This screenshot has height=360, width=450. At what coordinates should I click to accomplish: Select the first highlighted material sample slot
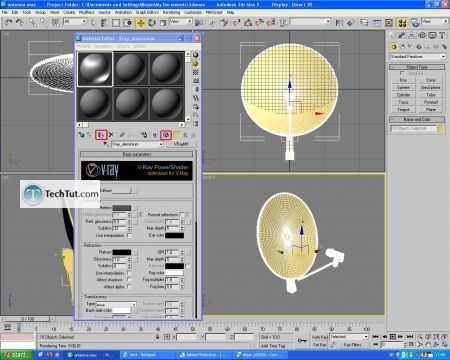pyautogui.click(x=95, y=69)
